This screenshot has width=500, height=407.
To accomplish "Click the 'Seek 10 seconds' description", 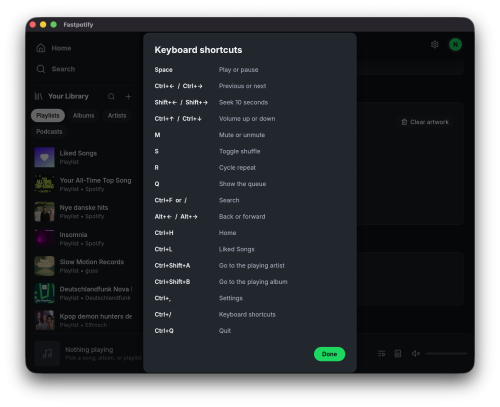I will (x=243, y=102).
